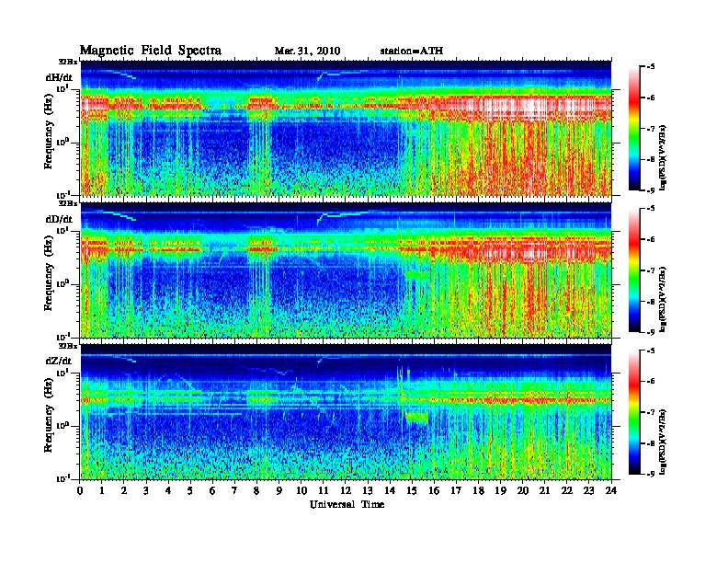Image resolution: width=728 pixels, height=563 pixels.
Task: Click the dZ/dt spectrogram plot area
Action: pos(346,411)
